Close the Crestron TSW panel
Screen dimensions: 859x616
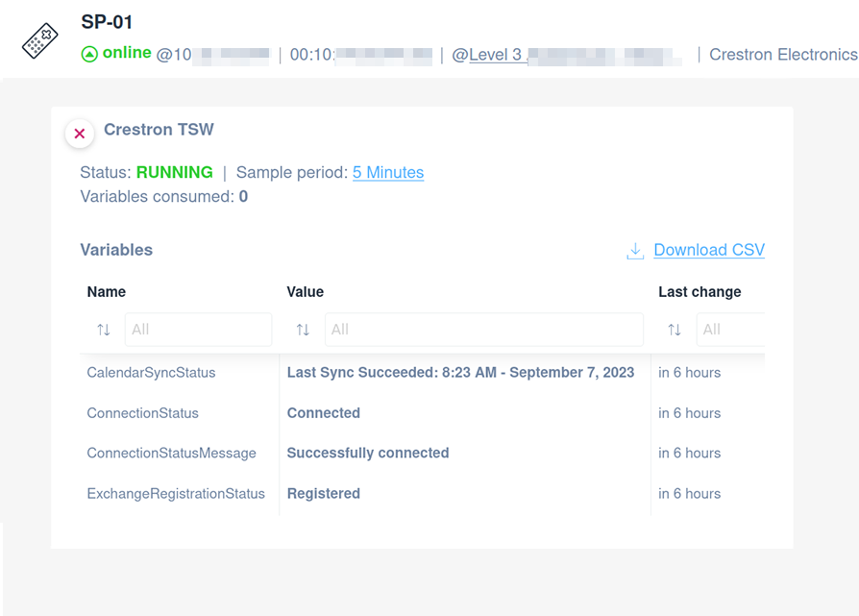(80, 134)
